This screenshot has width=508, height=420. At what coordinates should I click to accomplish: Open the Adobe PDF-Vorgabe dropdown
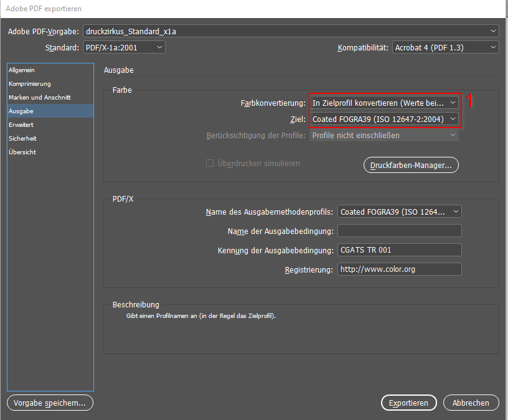click(291, 31)
